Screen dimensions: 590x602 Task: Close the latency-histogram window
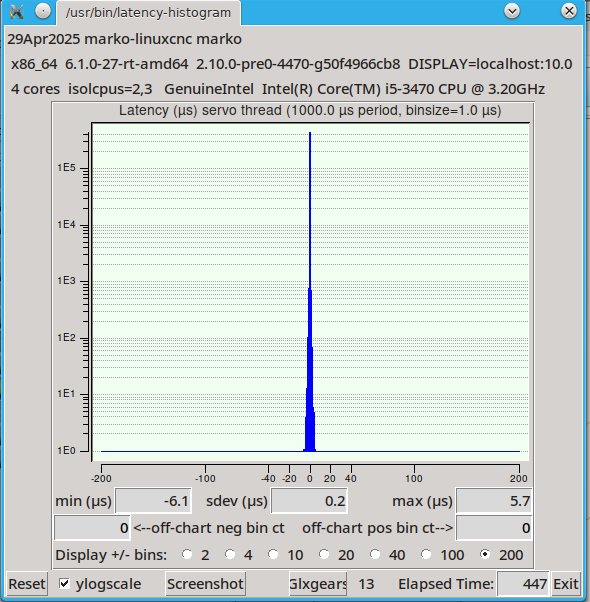569,11
